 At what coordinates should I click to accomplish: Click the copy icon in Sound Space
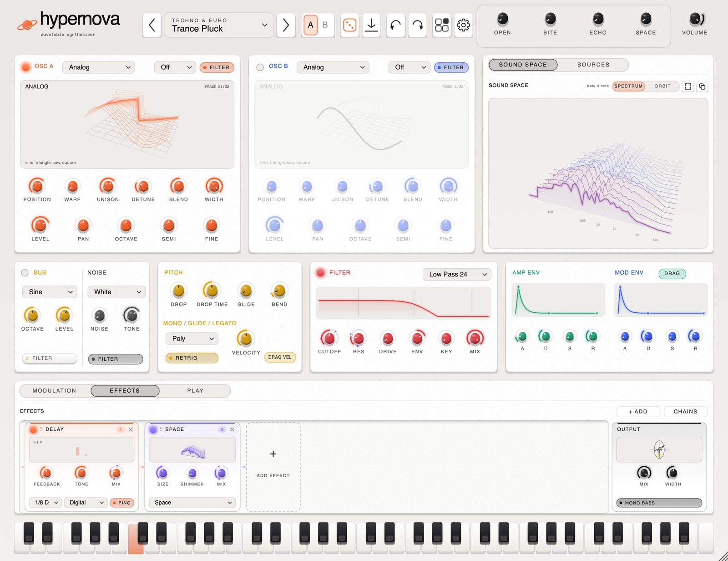tap(702, 87)
